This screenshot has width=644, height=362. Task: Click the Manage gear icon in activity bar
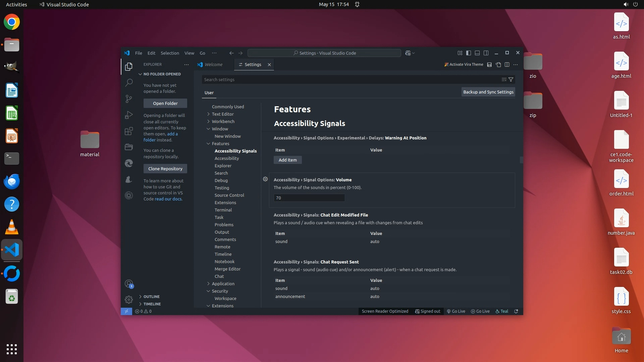pos(129,299)
